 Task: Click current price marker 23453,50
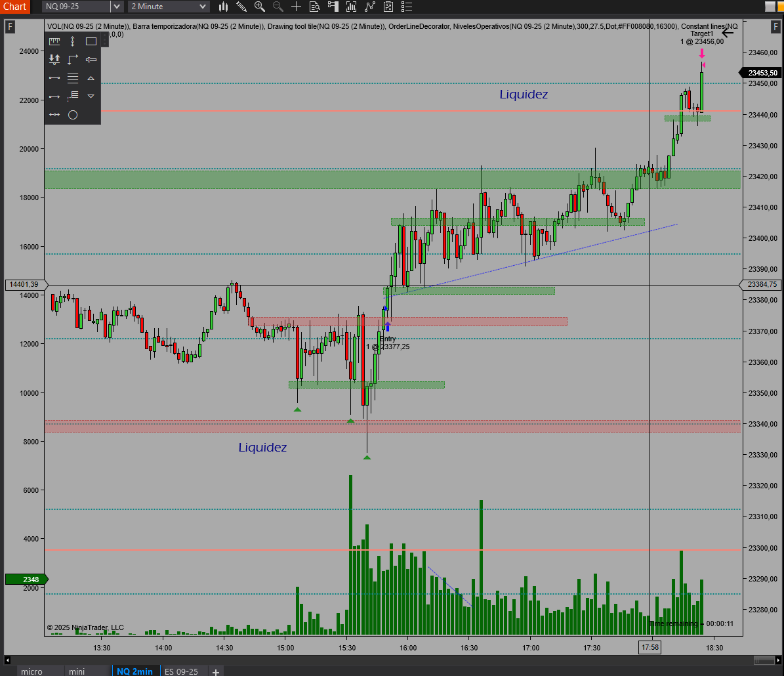pyautogui.click(x=762, y=73)
